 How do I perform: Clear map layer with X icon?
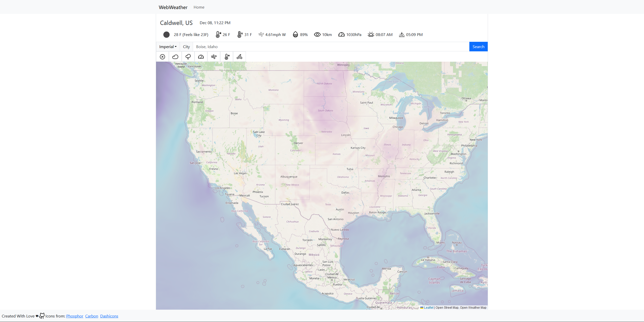click(162, 57)
